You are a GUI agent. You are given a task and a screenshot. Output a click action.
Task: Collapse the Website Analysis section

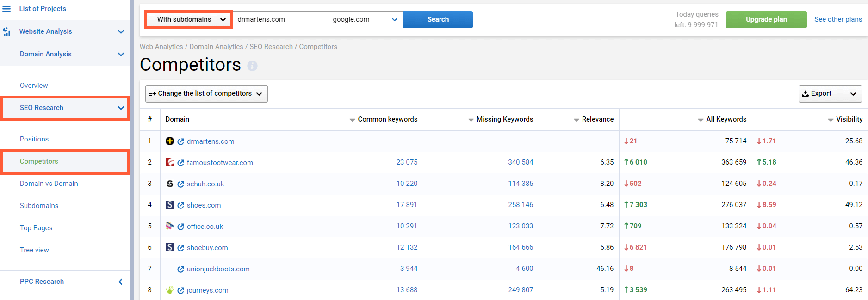[x=121, y=31]
